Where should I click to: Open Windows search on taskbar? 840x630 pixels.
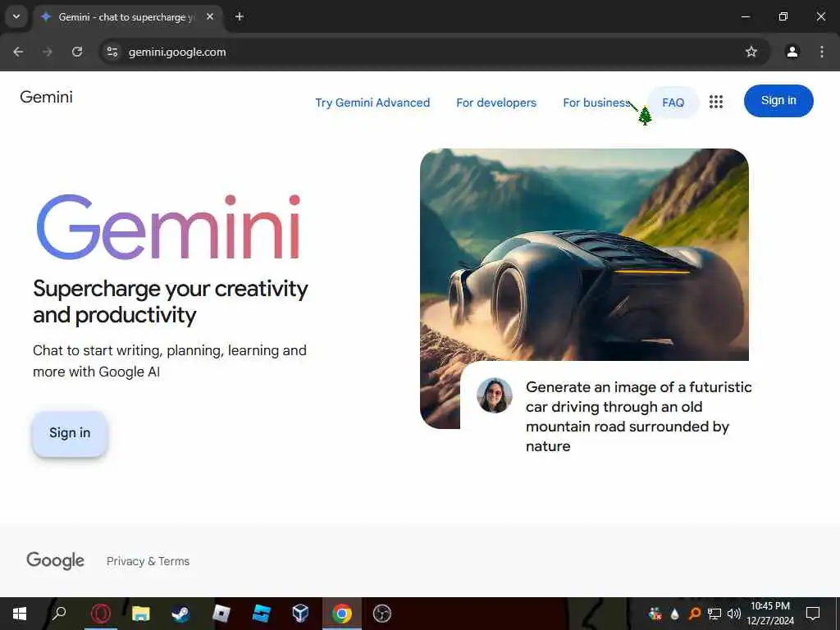59,614
